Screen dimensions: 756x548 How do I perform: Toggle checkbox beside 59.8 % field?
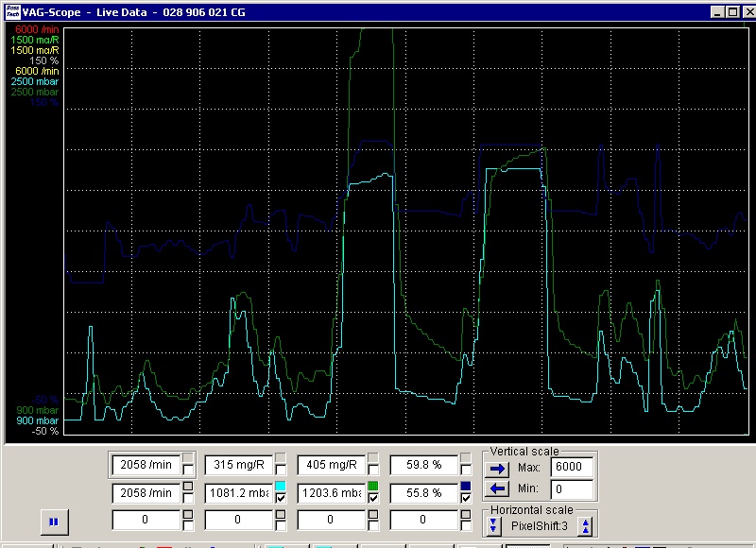coord(466,470)
